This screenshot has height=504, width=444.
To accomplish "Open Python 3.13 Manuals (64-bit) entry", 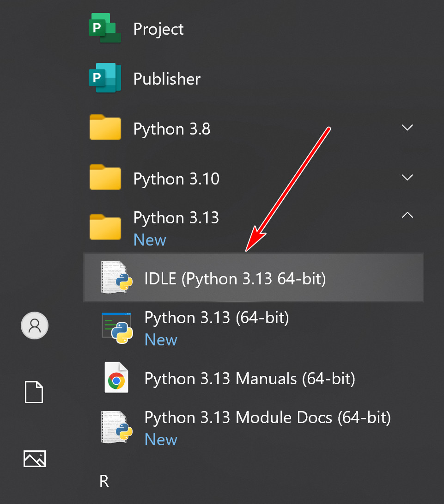I will [x=249, y=379].
